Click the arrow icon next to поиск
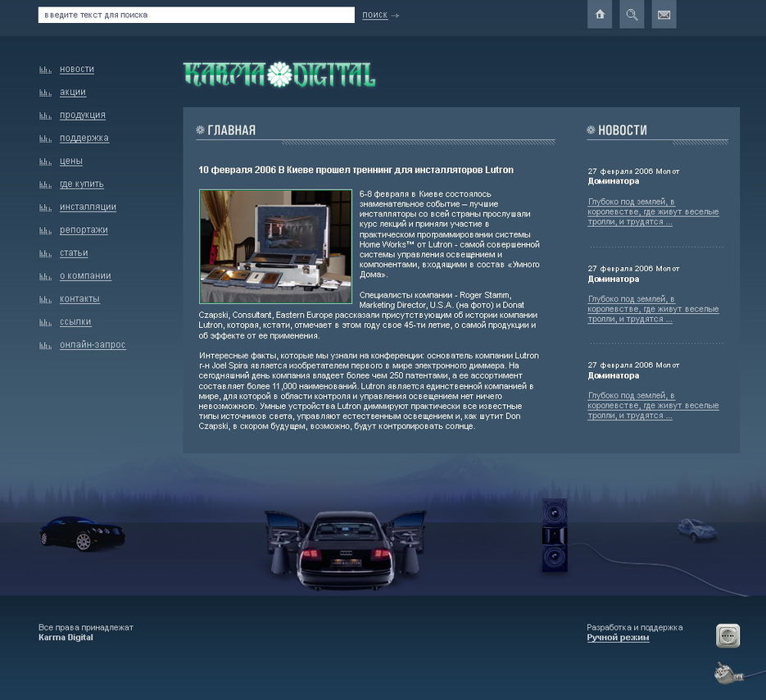Image resolution: width=766 pixels, height=700 pixels. (395, 16)
